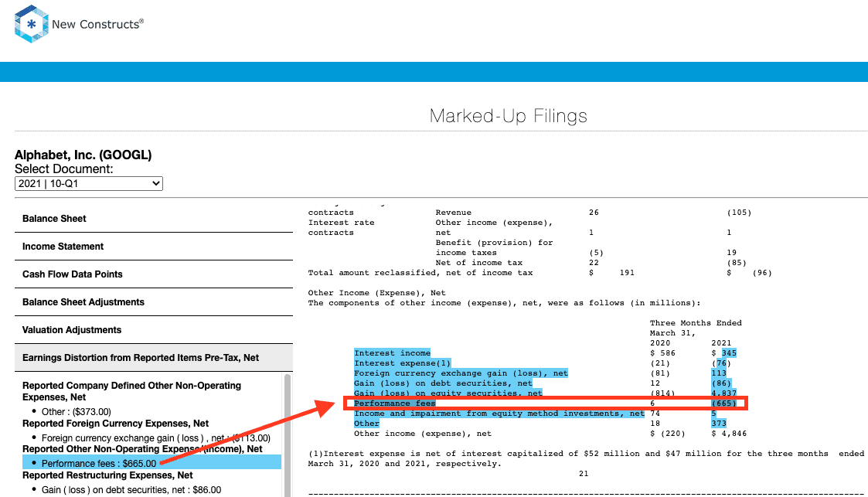Click 'Gain (loss) on debt securities, net' in filing
Screen dimensions: 868x497
tap(444, 383)
